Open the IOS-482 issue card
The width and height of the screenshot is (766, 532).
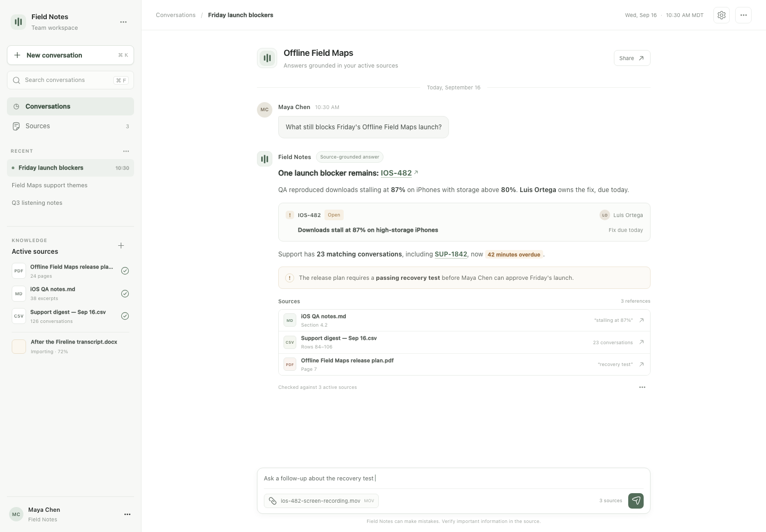pyautogui.click(x=464, y=222)
